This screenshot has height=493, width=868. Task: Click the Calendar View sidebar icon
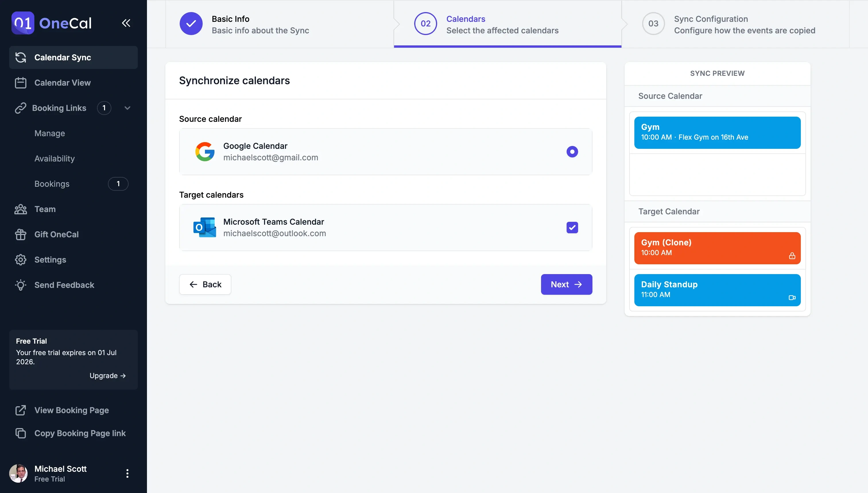[x=20, y=82]
